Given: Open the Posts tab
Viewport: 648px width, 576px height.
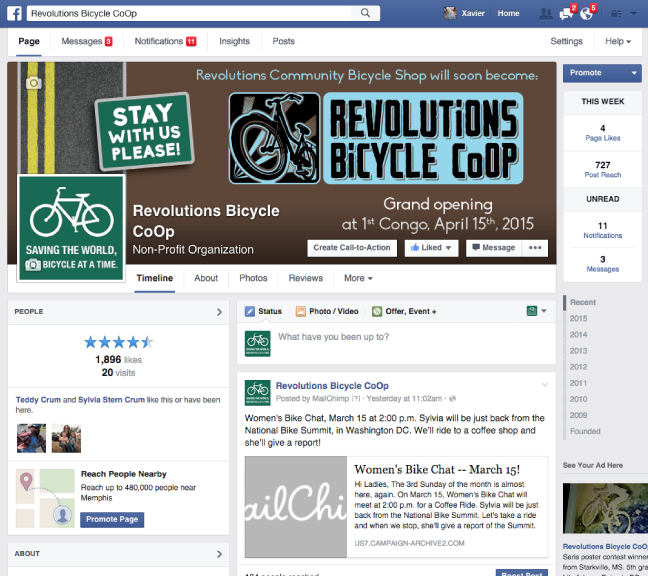Looking at the screenshot, I should click(284, 41).
